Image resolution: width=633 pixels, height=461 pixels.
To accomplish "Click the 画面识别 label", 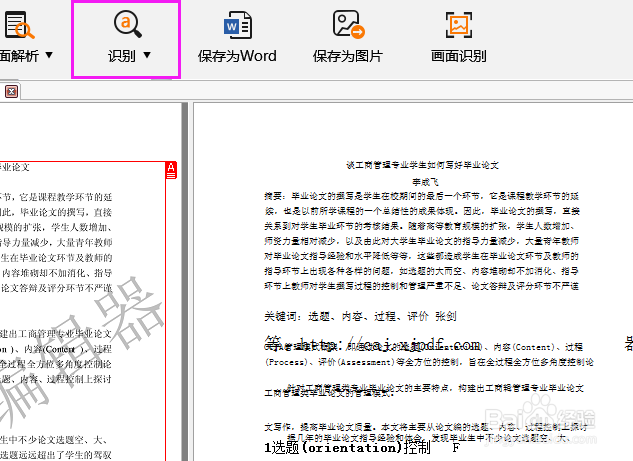I will 459,56.
